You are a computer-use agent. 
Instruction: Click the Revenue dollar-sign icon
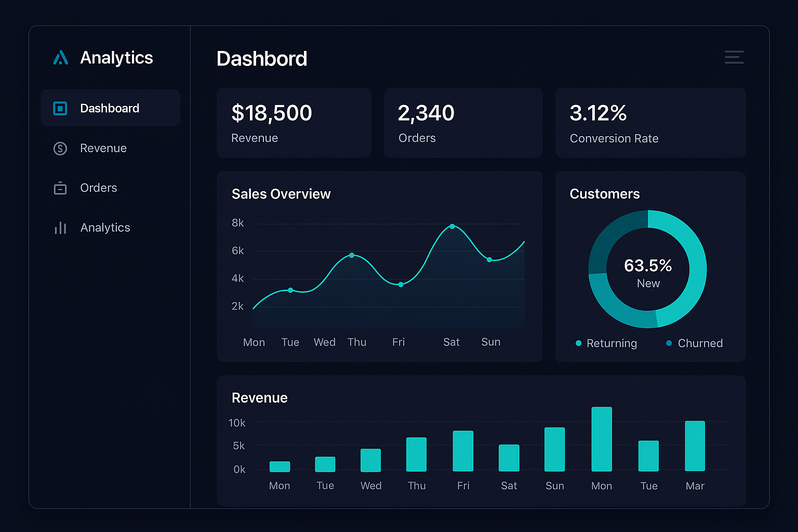(60, 148)
